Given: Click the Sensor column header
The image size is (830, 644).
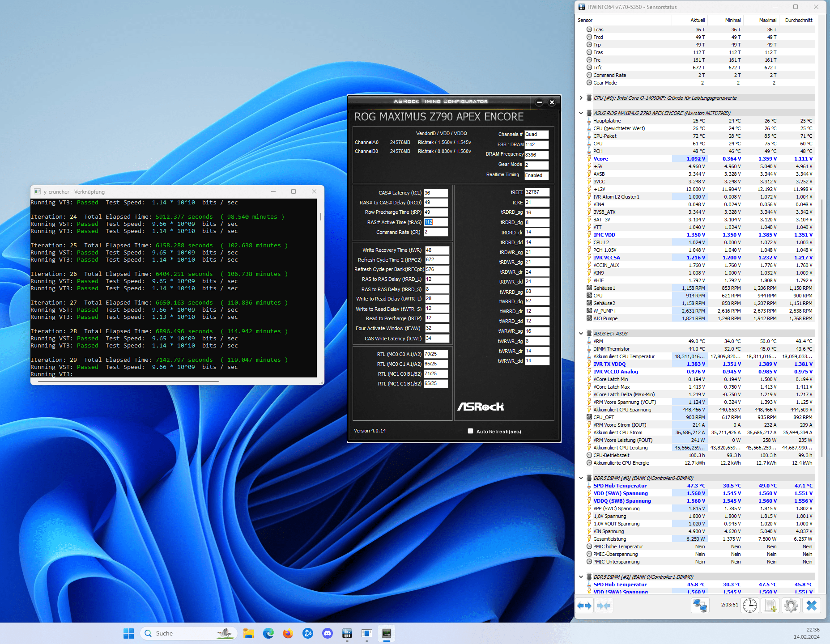Looking at the screenshot, I should tap(624, 20).
